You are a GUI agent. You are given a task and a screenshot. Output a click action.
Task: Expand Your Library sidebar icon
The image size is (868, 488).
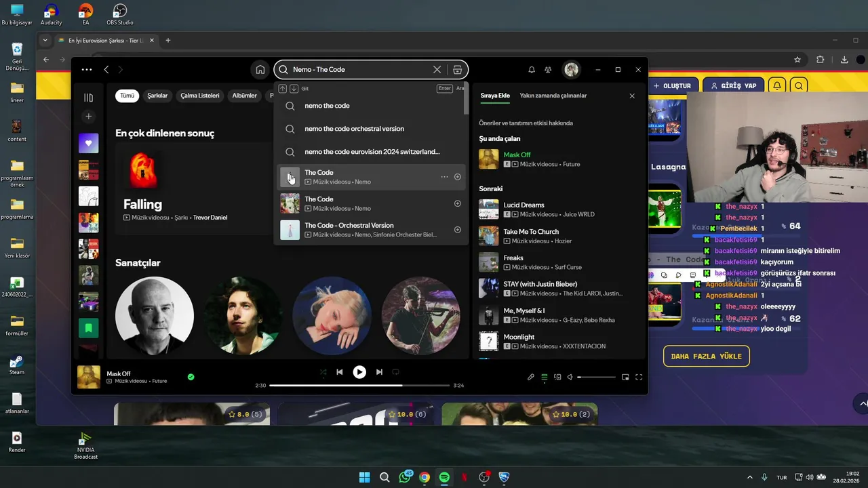(88, 98)
